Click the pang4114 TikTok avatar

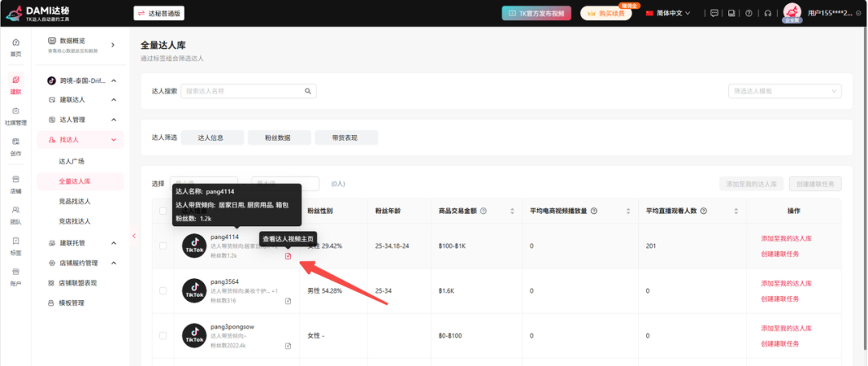[x=194, y=246]
